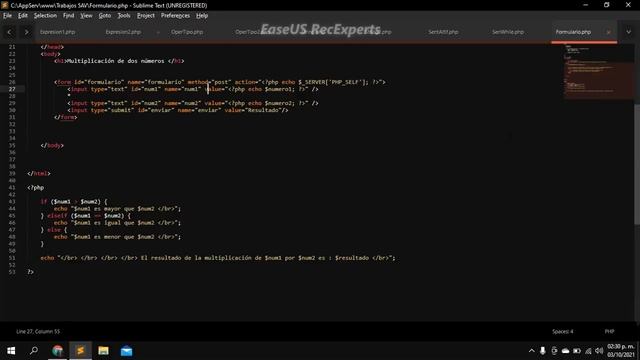640x360 pixels.
Task: Open the Selection menu
Action: [45, 16]
